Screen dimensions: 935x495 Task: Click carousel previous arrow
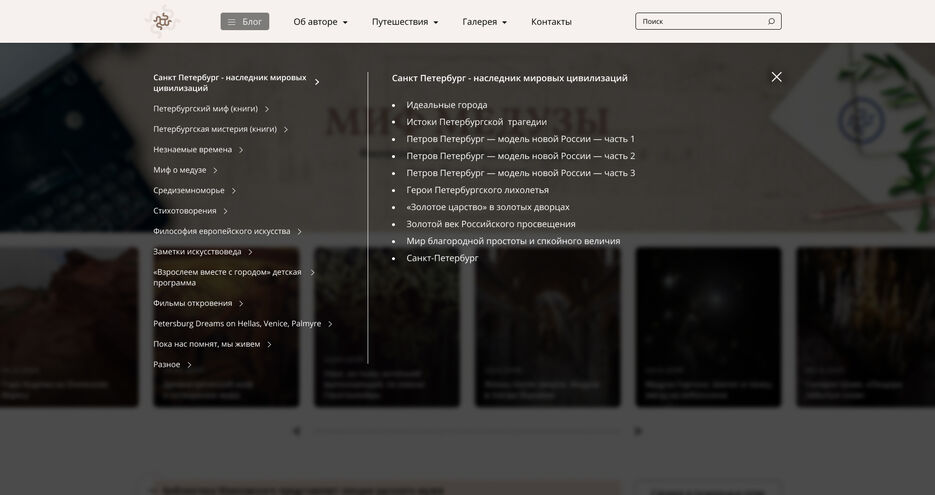coord(296,431)
